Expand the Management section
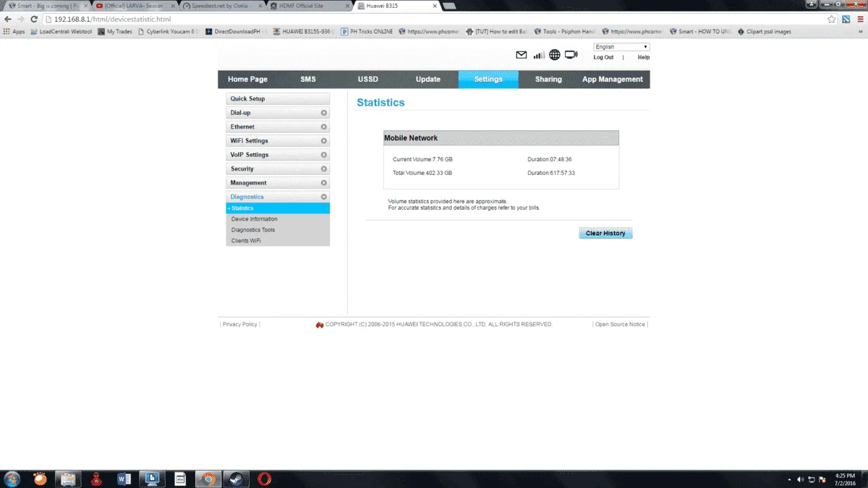This screenshot has height=488, width=868. 278,183
